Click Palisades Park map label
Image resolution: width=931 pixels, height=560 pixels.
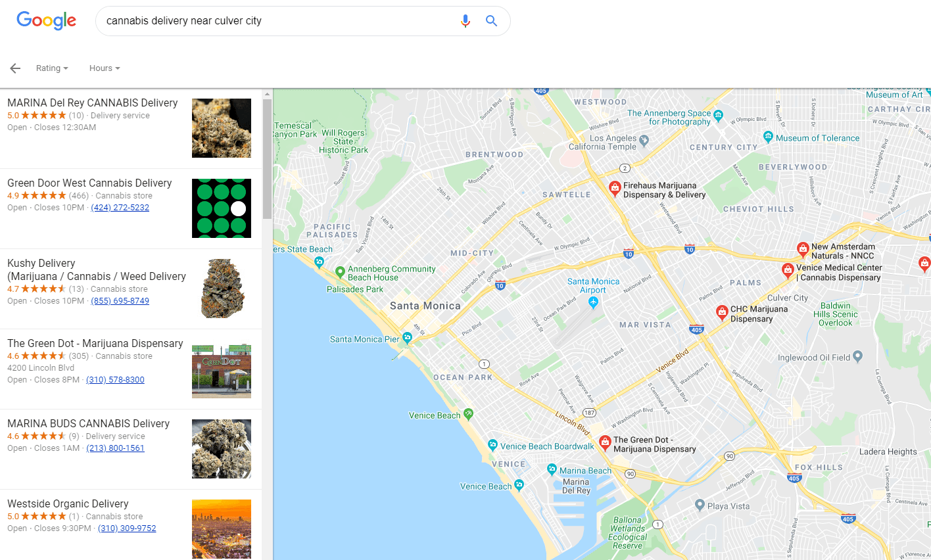[x=355, y=289]
